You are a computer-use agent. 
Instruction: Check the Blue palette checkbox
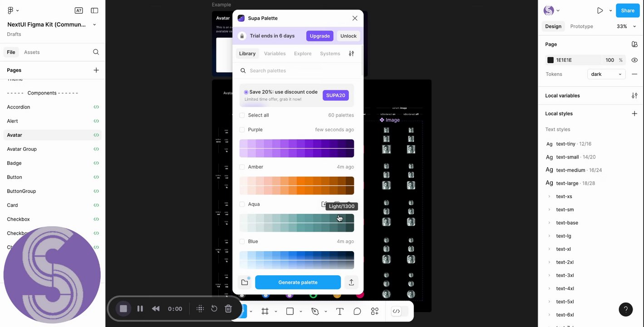242,242
